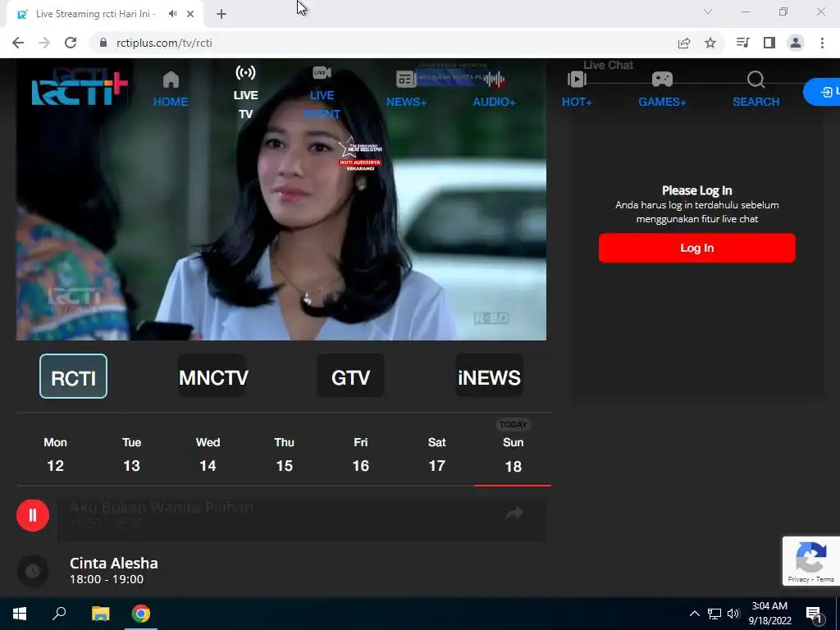Switch to the RCTI channel
This screenshot has height=630, width=840.
pyautogui.click(x=73, y=376)
